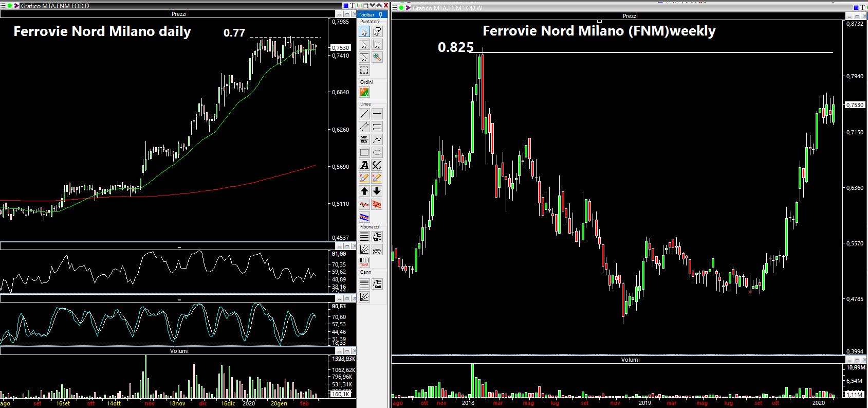Select Gann horizontal lines tool
Viewport: 868px width, 408px height.
(x=364, y=283)
